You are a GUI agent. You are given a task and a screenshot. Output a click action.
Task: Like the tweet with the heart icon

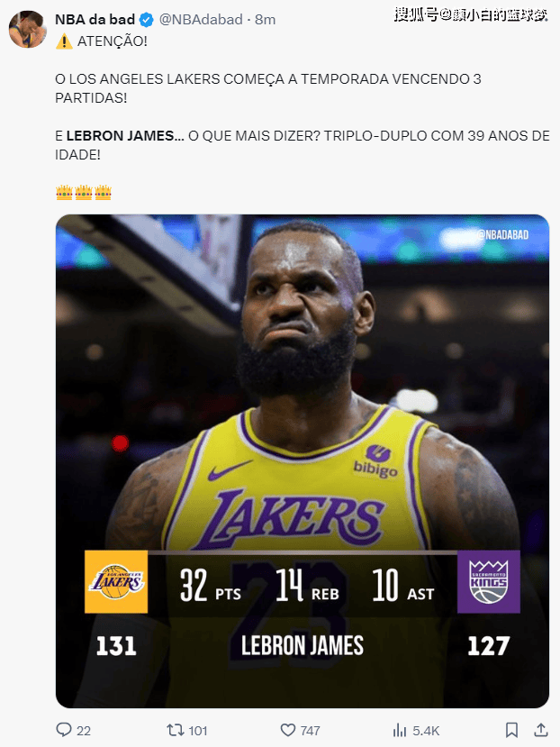point(287,730)
